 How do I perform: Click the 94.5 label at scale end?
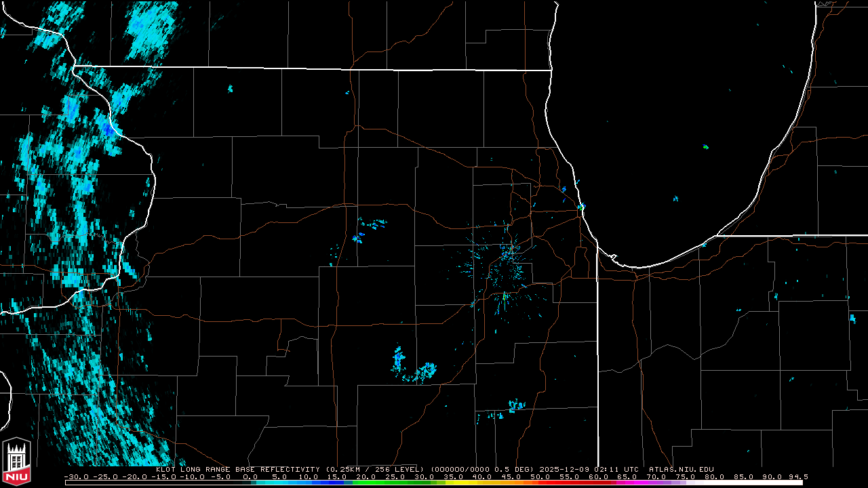point(798,476)
